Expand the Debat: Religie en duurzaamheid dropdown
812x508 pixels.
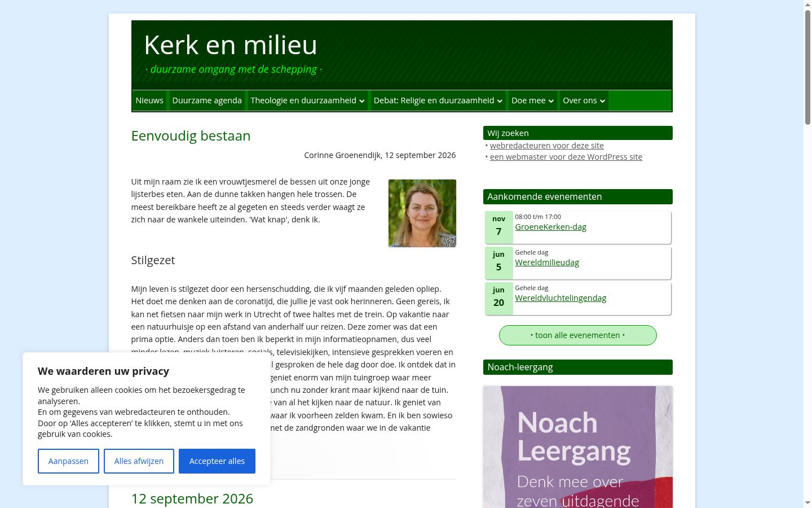coord(438,100)
